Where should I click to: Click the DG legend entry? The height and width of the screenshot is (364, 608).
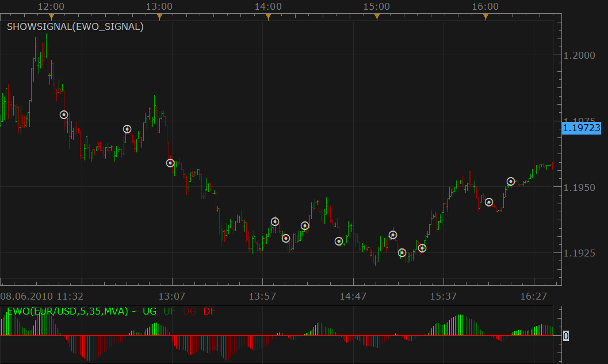click(190, 311)
